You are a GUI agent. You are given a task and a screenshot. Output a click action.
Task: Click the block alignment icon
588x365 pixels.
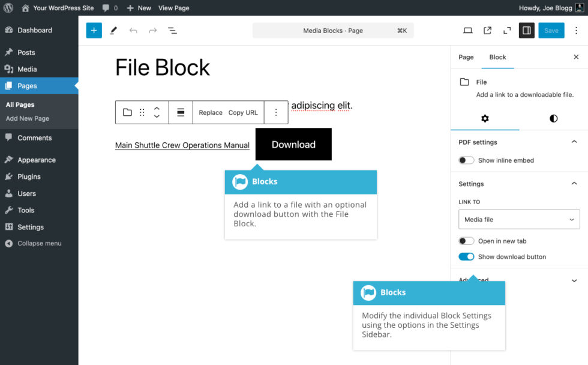click(181, 112)
